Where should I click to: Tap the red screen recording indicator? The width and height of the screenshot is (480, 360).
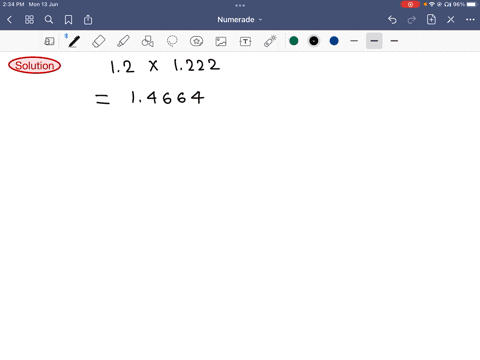(x=410, y=4)
